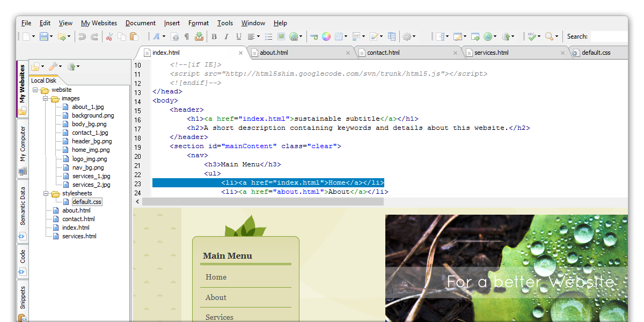Viewport: 644px width, 322px height.
Task: Toggle the paragraph marks pilcrow icon
Action: click(187, 36)
